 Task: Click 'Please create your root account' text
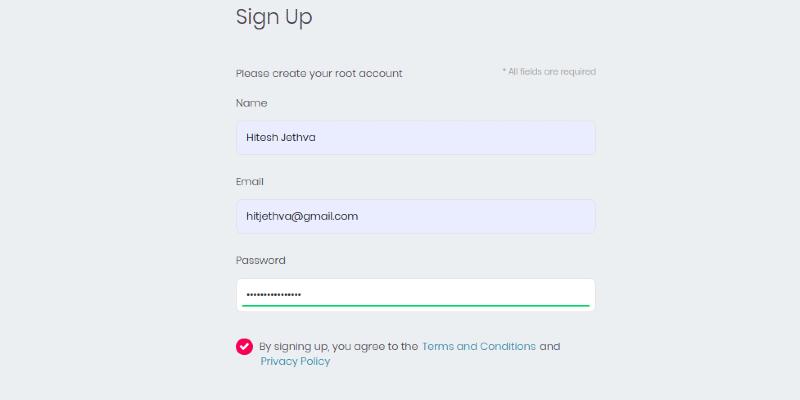click(x=318, y=73)
